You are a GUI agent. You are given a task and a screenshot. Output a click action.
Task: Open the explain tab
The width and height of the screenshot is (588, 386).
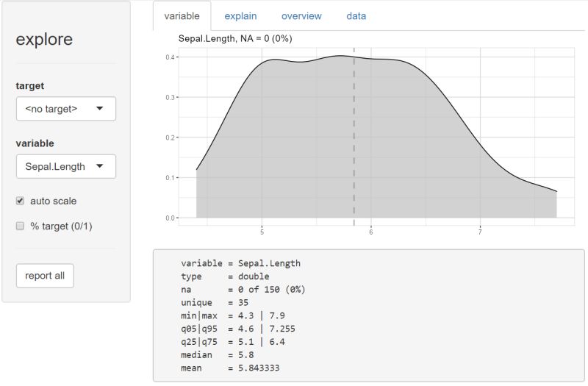click(x=241, y=16)
